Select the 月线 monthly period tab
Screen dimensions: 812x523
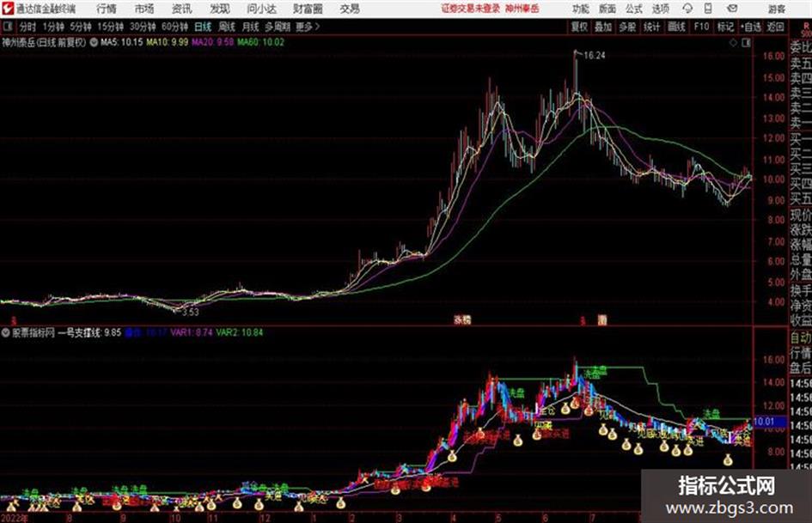pyautogui.click(x=251, y=27)
